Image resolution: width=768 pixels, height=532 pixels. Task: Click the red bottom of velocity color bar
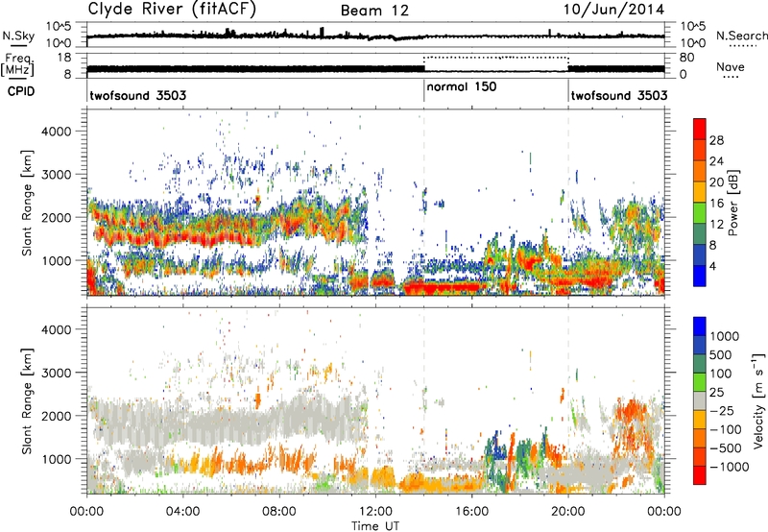(x=700, y=475)
